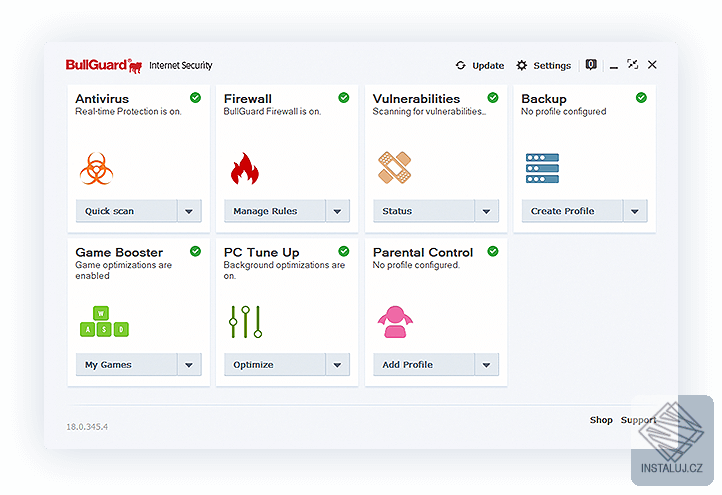Screen dimensions: 722x495
Task: Click Create Profile for Backup
Action: [x=572, y=211]
